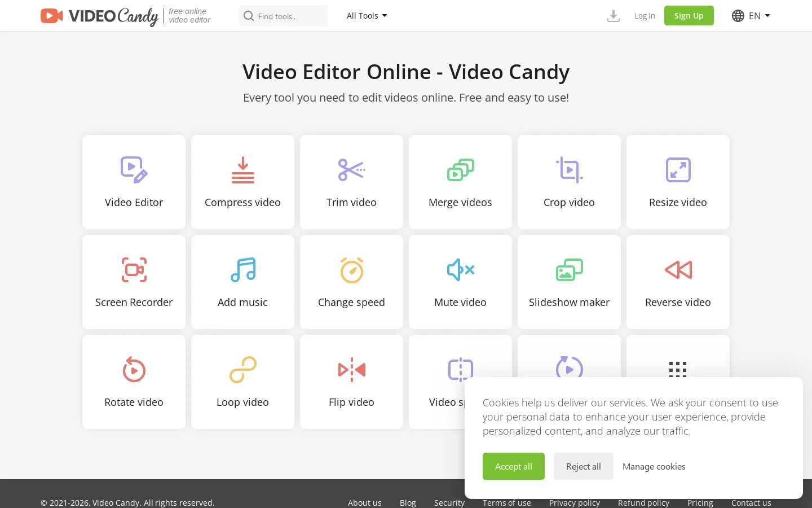
Task: Click the Reverse video rewind icon
Action: click(678, 270)
